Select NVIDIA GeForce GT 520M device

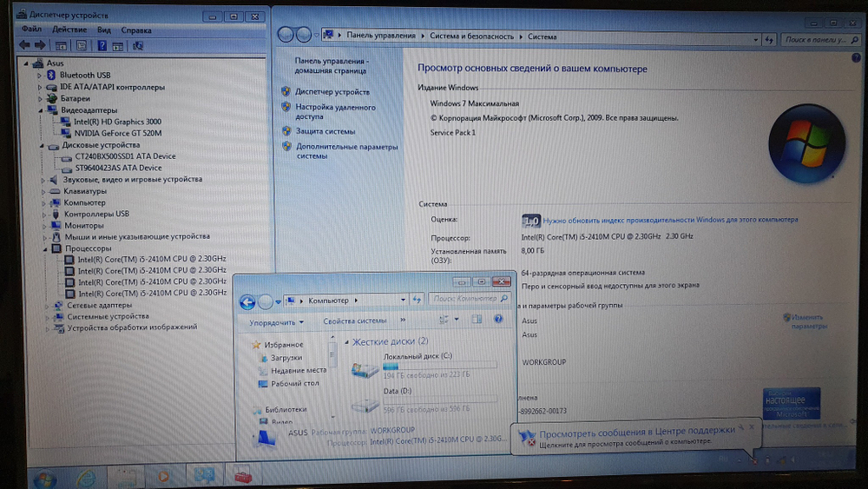click(x=118, y=133)
